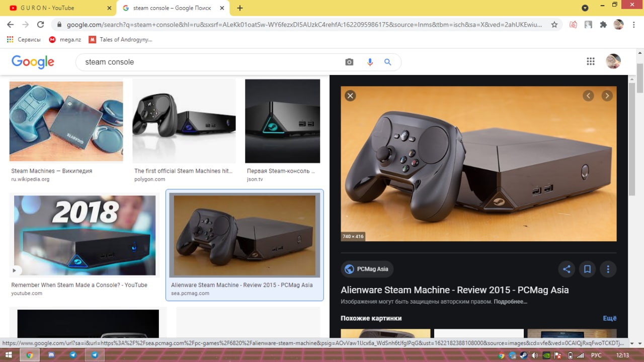Reload the current page

tap(41, 24)
